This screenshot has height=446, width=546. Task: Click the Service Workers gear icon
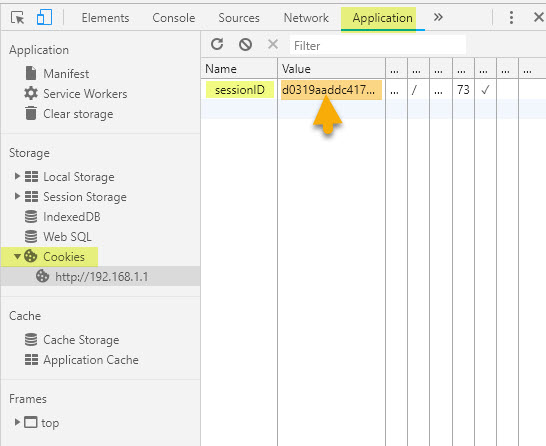pyautogui.click(x=31, y=93)
